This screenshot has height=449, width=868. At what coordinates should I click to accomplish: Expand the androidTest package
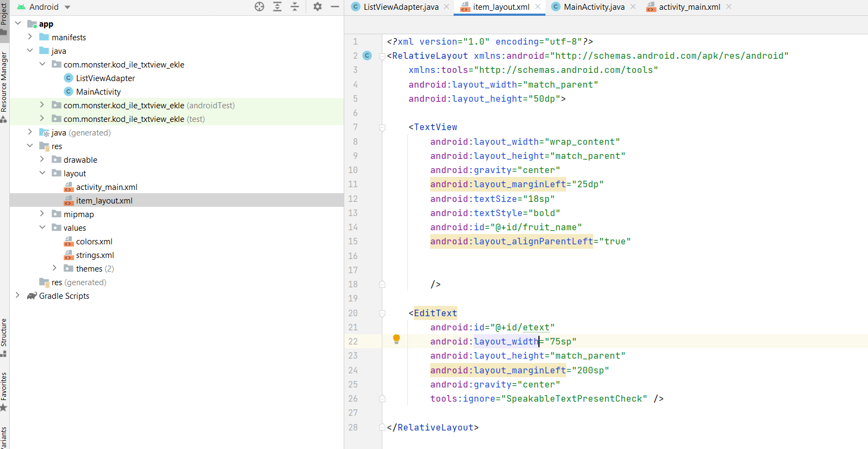click(x=42, y=105)
